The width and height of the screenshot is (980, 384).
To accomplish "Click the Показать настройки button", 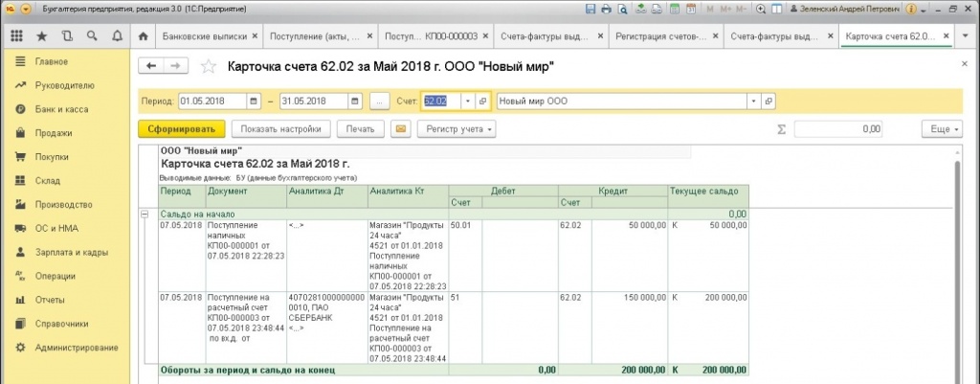I will [280, 128].
